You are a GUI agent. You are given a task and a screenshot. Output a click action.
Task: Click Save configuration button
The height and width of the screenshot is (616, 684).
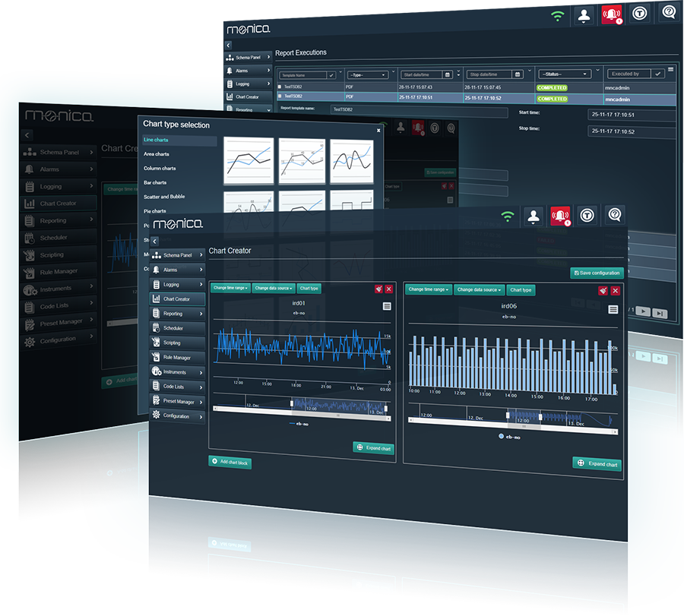597,273
